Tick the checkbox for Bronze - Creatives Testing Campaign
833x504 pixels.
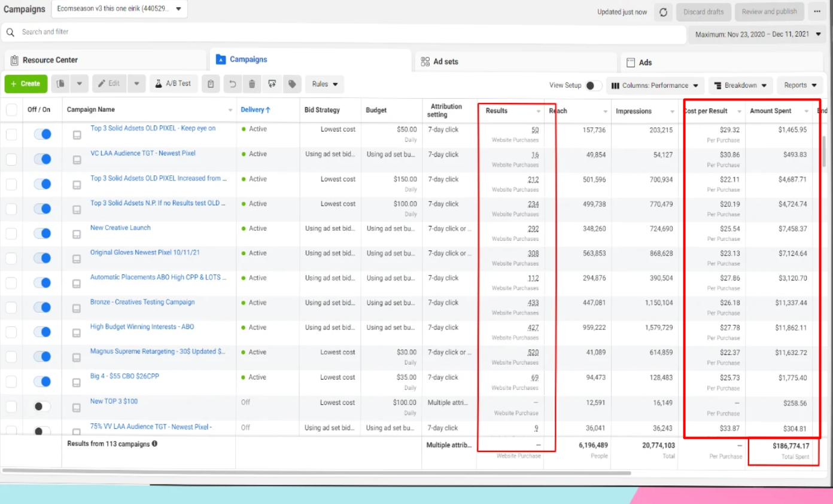point(11,307)
